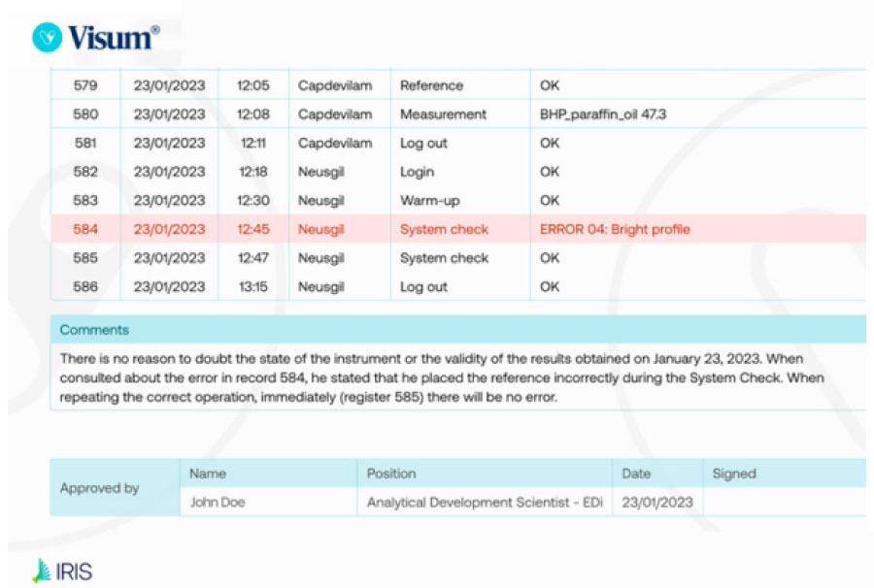Screen dimensions: 874x588
Task: Select record number 585
Action: click(x=85, y=258)
